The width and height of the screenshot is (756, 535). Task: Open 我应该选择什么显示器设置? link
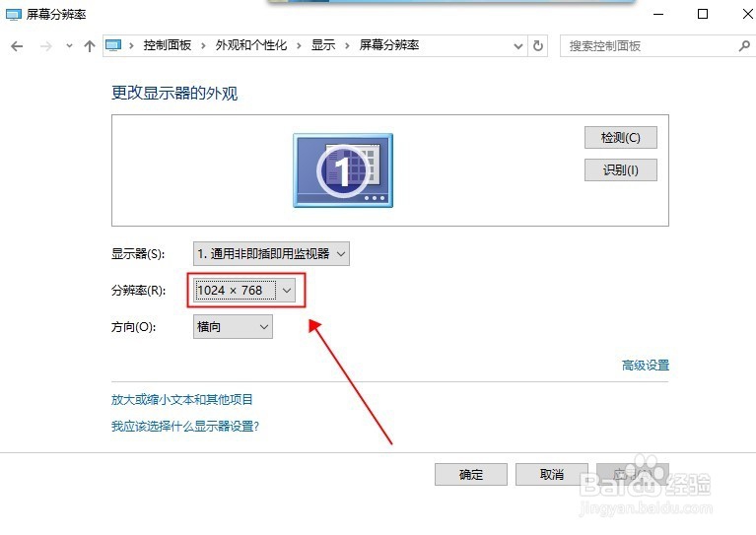[x=185, y=426]
